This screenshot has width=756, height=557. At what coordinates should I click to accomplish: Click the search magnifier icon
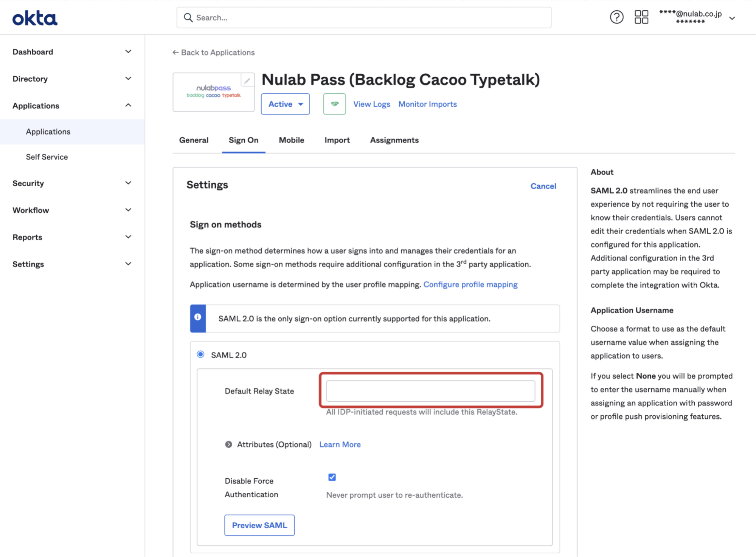click(188, 17)
